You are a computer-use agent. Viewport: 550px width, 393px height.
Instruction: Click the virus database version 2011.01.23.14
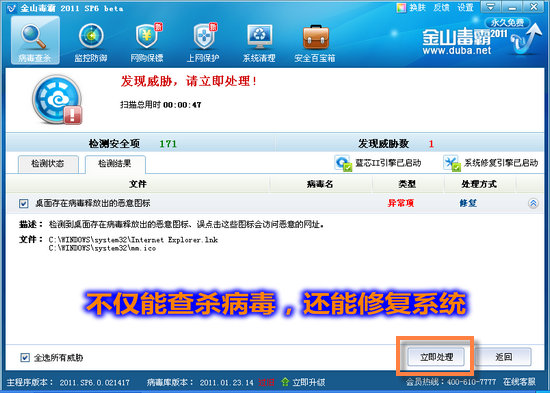click(x=227, y=382)
